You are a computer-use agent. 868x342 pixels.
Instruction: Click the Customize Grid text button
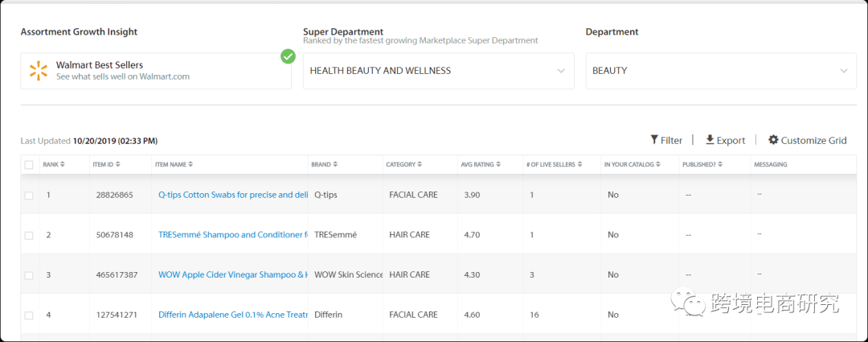813,140
